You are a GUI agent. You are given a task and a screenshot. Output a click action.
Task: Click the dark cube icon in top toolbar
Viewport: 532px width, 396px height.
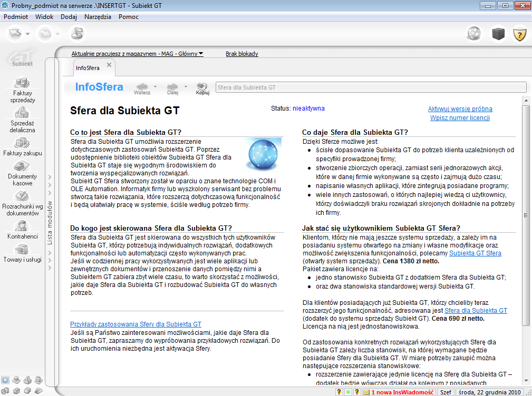tap(498, 34)
